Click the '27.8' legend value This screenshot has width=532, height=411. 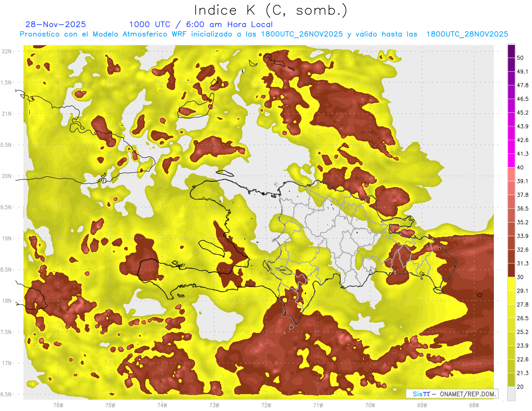(523, 305)
